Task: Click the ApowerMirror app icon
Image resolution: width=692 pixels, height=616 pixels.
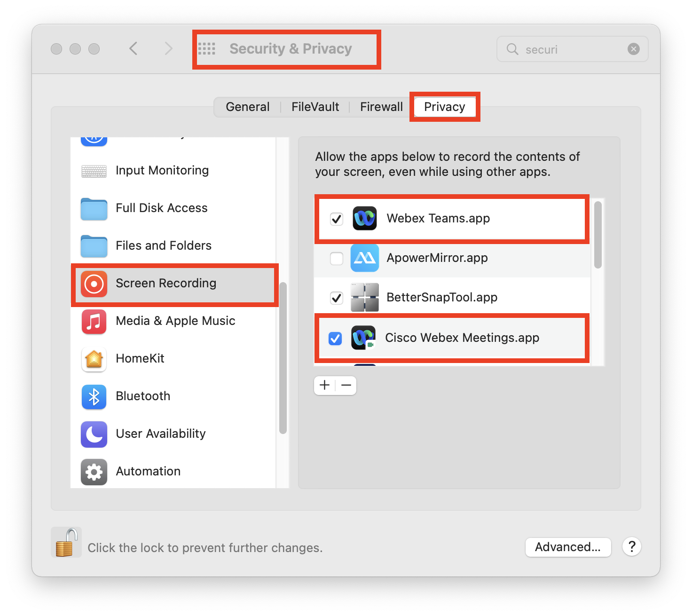Action: tap(365, 258)
